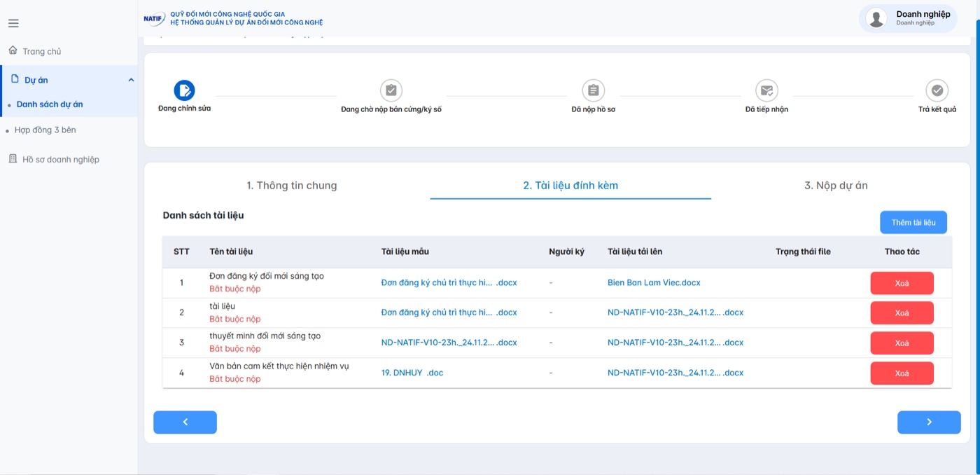Select the Tài liệu đính kèm tab
Viewport: 980px width, 475px height.
(570, 186)
